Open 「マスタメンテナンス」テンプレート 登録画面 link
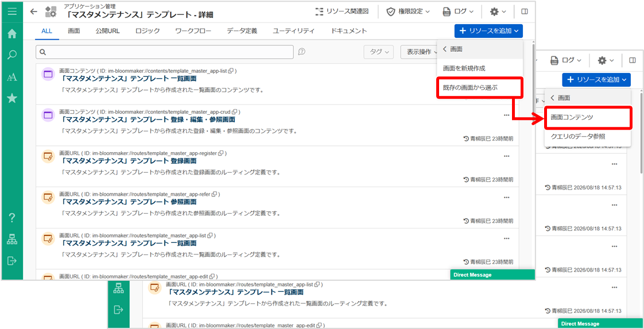This screenshot has width=644, height=329. 129,161
